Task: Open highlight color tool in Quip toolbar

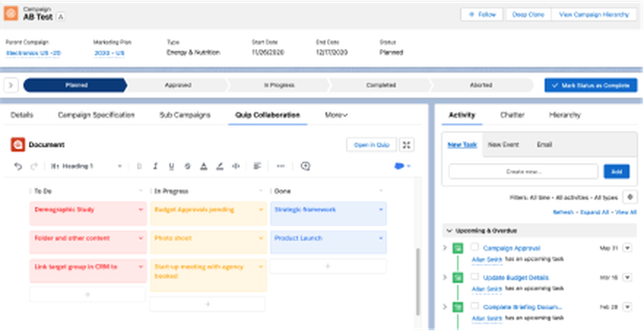Action: coord(220,166)
